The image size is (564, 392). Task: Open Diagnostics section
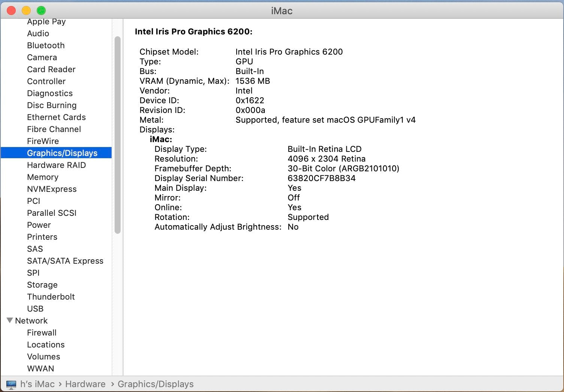pos(50,93)
